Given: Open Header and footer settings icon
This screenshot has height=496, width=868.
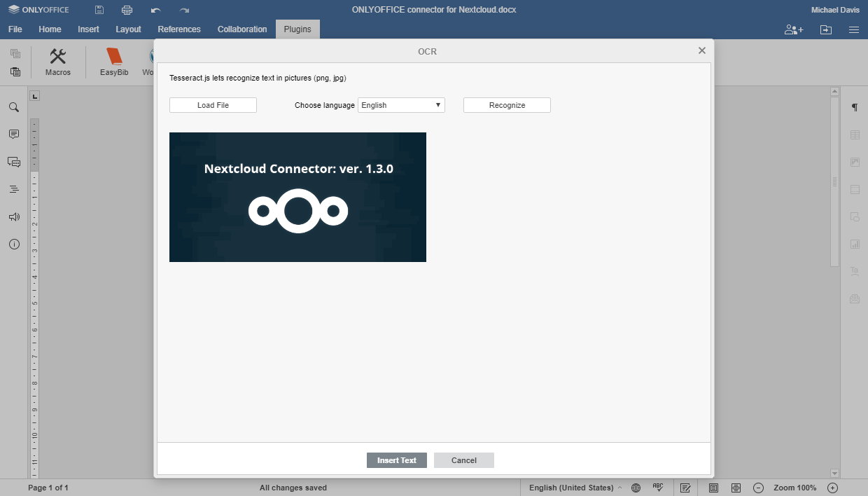Looking at the screenshot, I should (x=855, y=189).
